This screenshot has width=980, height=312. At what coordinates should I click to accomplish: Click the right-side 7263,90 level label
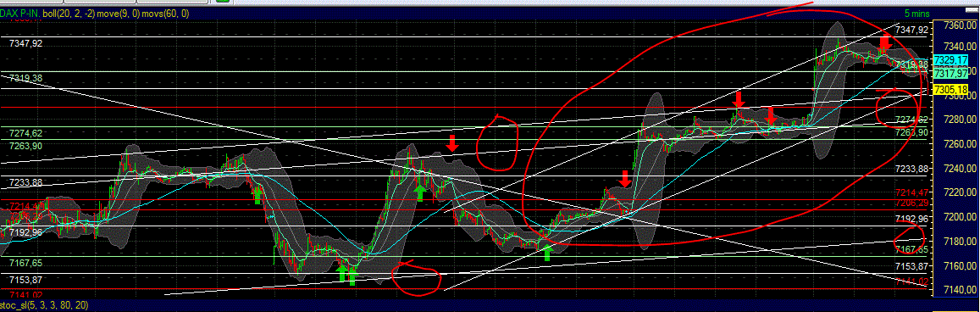[x=912, y=132]
